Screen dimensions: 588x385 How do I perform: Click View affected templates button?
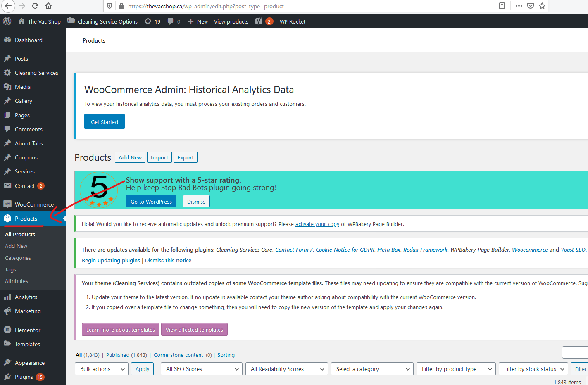[194, 330]
